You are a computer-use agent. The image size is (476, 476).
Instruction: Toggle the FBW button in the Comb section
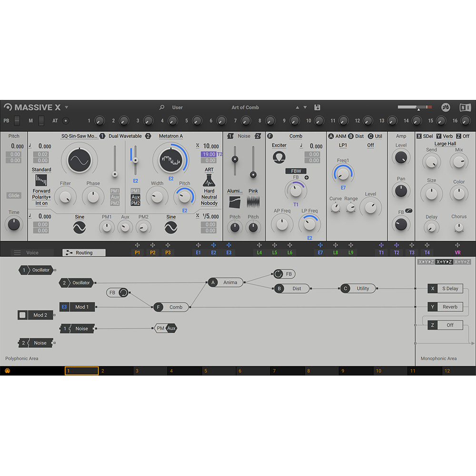(x=297, y=171)
